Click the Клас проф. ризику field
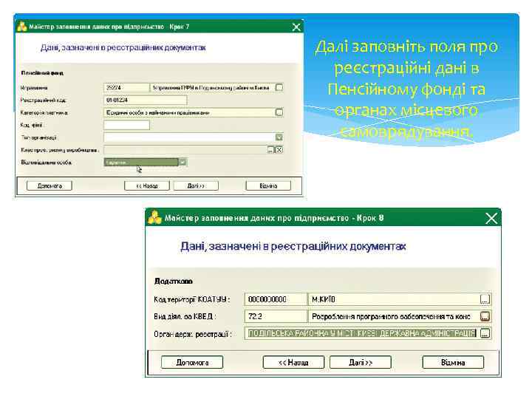The width and height of the screenshot is (532, 399). [x=185, y=149]
